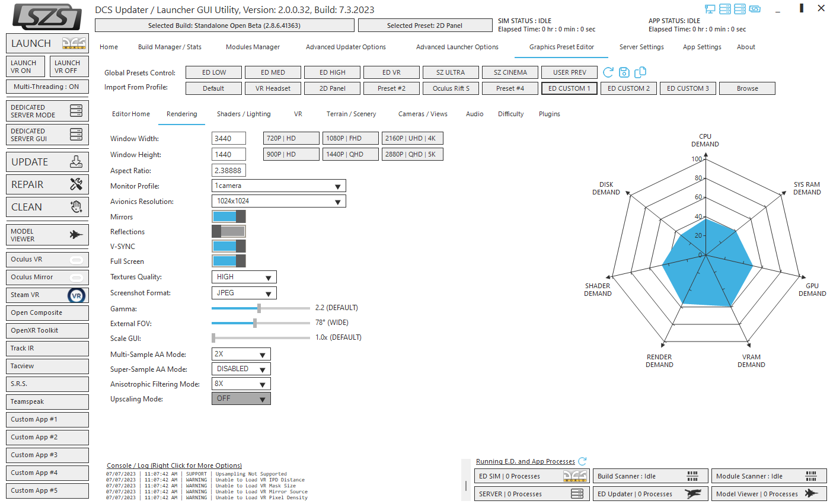Image resolution: width=830 pixels, height=504 pixels.
Task: Adjust the Gamma slider
Action: pos(261,308)
